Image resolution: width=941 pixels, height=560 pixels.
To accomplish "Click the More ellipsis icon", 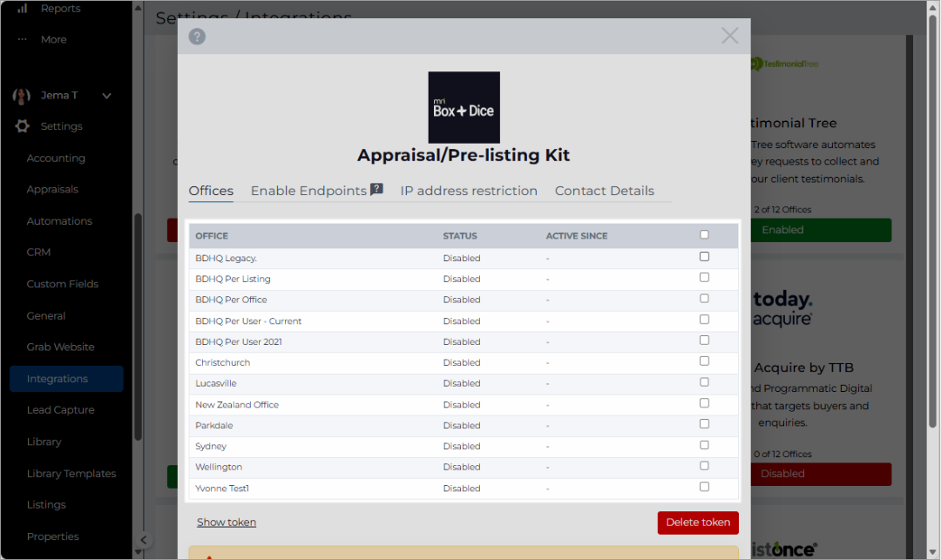I will click(22, 39).
